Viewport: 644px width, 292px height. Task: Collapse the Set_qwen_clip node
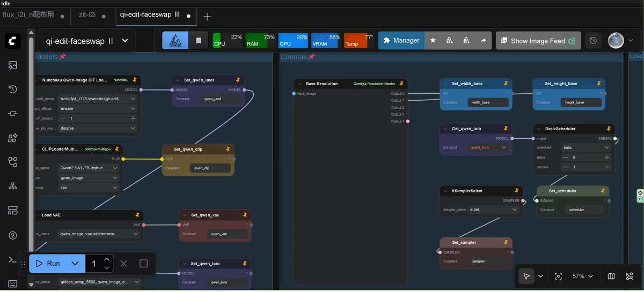167,149
